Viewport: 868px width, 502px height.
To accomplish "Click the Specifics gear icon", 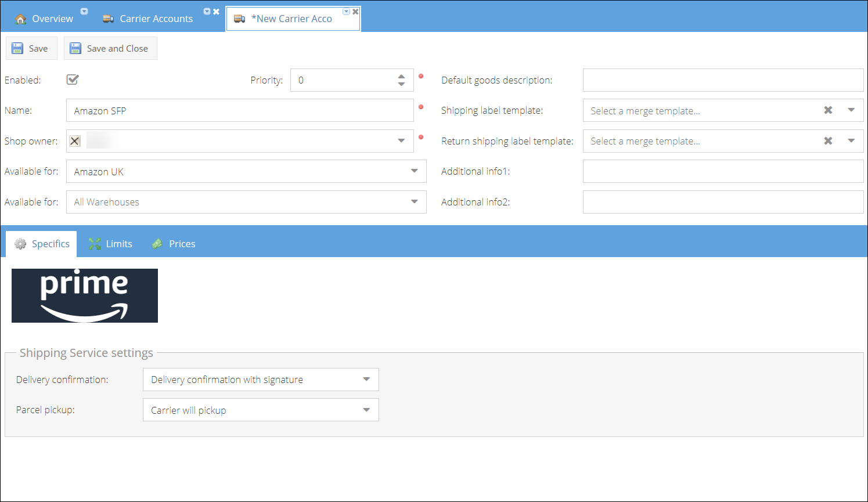I will click(20, 244).
